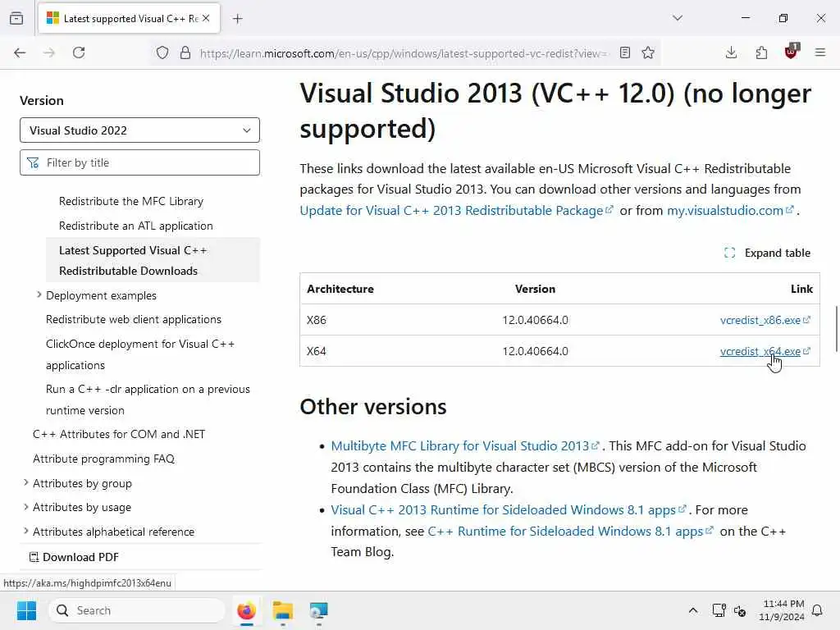Click the network status tray icon
The image size is (840, 630).
pos(719,610)
